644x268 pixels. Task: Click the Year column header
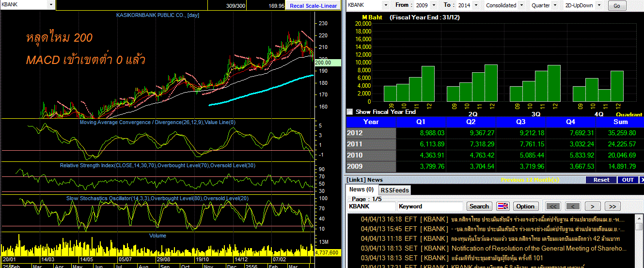point(371,122)
